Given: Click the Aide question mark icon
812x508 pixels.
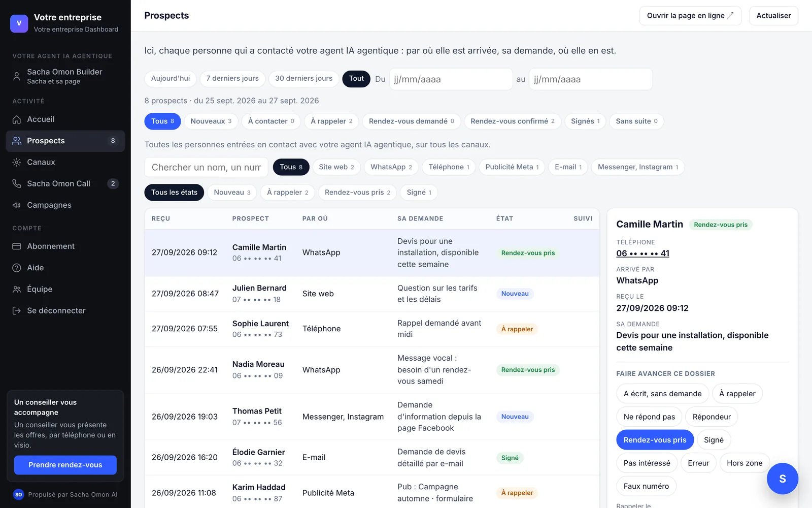Looking at the screenshot, I should [17, 268].
